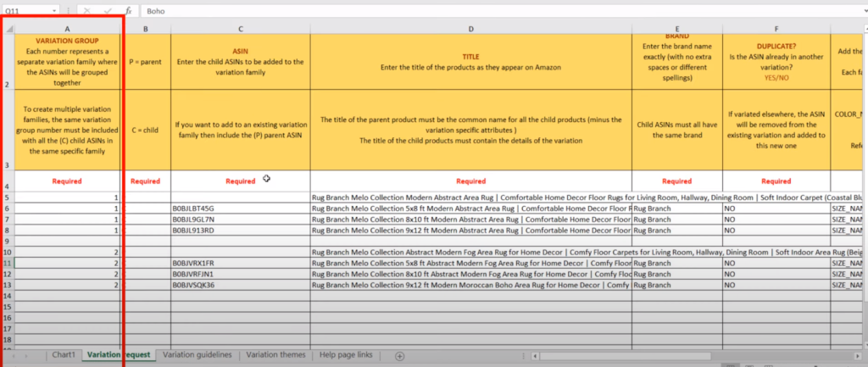Image resolution: width=868 pixels, height=367 pixels.
Task: Click ASIN cell B0BJL9GL7N
Action: click(x=240, y=220)
